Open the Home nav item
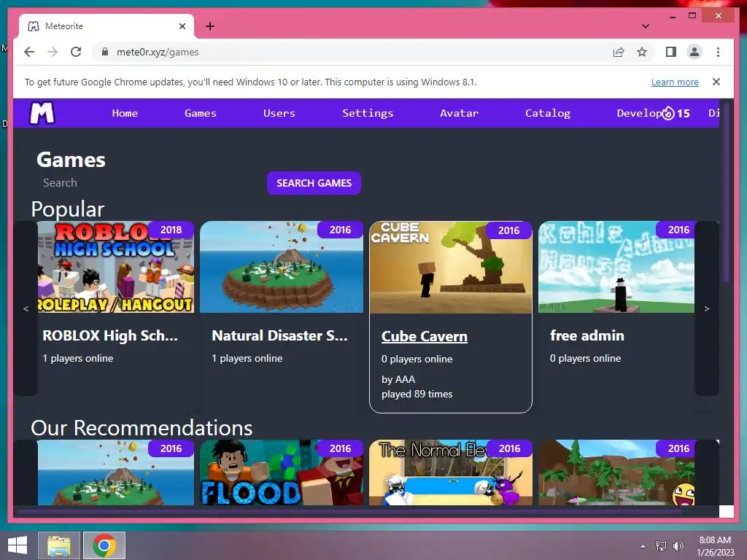Image resolution: width=747 pixels, height=560 pixels. tap(125, 113)
